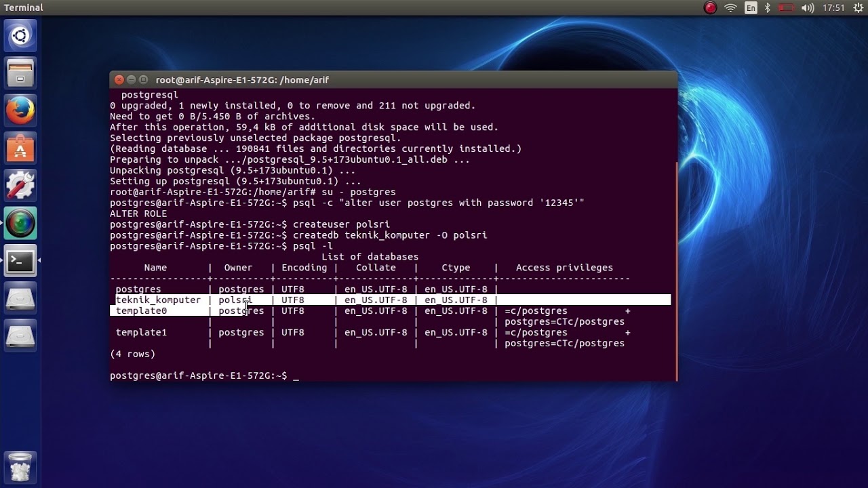Open the Files manager launcher icon
The image size is (868, 488).
[x=20, y=73]
